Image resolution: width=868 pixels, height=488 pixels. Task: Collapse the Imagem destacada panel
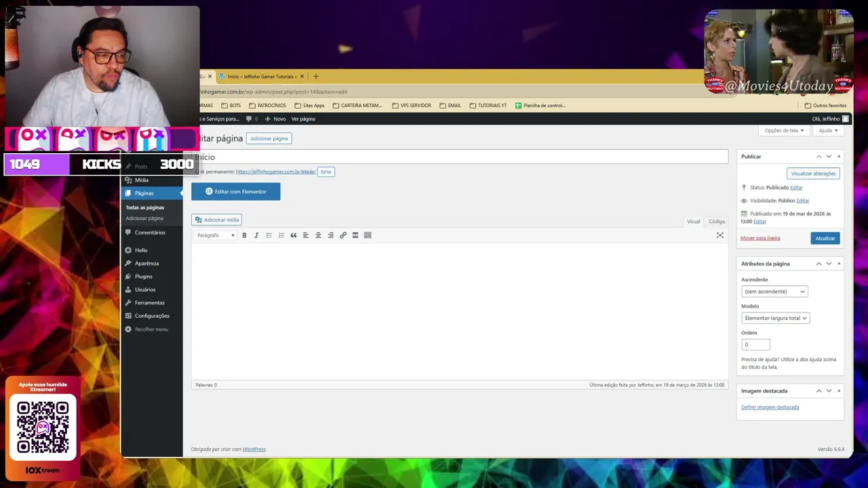(839, 391)
